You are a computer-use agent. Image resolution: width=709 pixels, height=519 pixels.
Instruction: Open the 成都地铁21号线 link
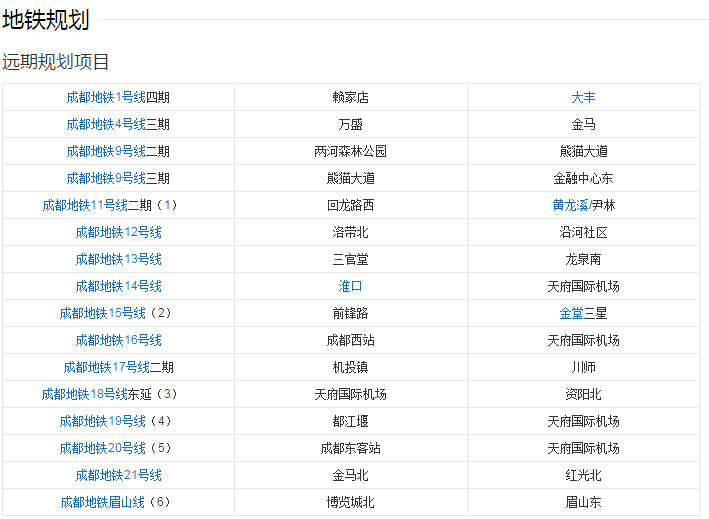(x=118, y=476)
